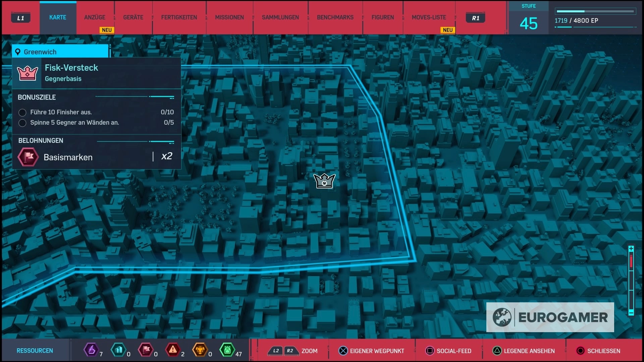Click the BONUSZIELE heading
The width and height of the screenshot is (644, 362).
click(37, 97)
